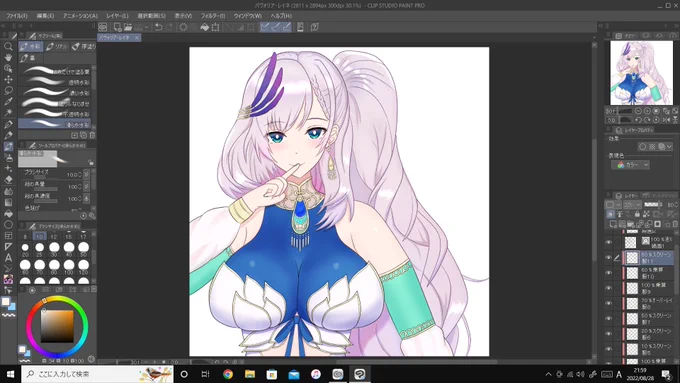
Task: Select the Decoration sparkle tool
Action: (8, 169)
